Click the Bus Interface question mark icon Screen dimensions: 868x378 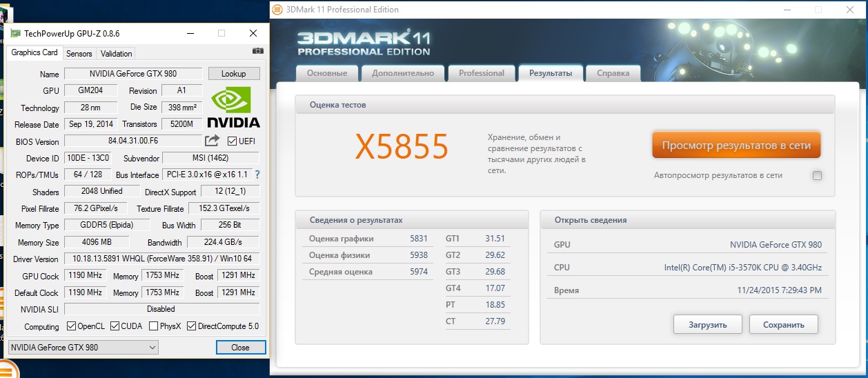pos(257,175)
